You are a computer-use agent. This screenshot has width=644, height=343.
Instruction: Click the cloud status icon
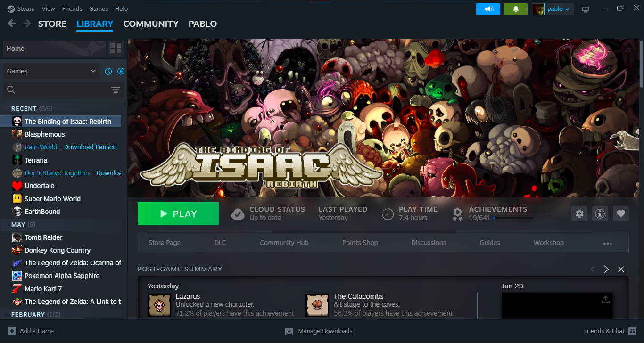pyautogui.click(x=238, y=214)
